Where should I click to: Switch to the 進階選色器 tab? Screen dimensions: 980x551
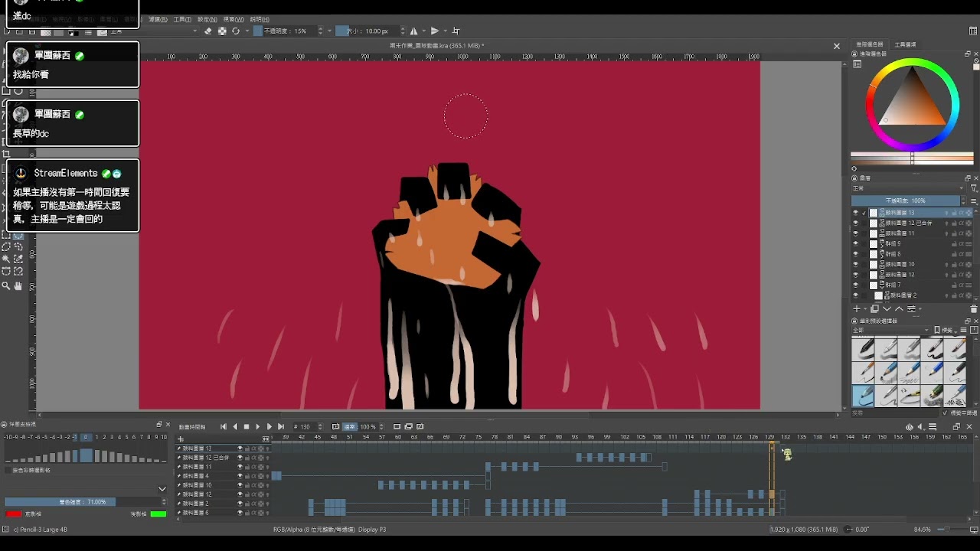tap(870, 44)
